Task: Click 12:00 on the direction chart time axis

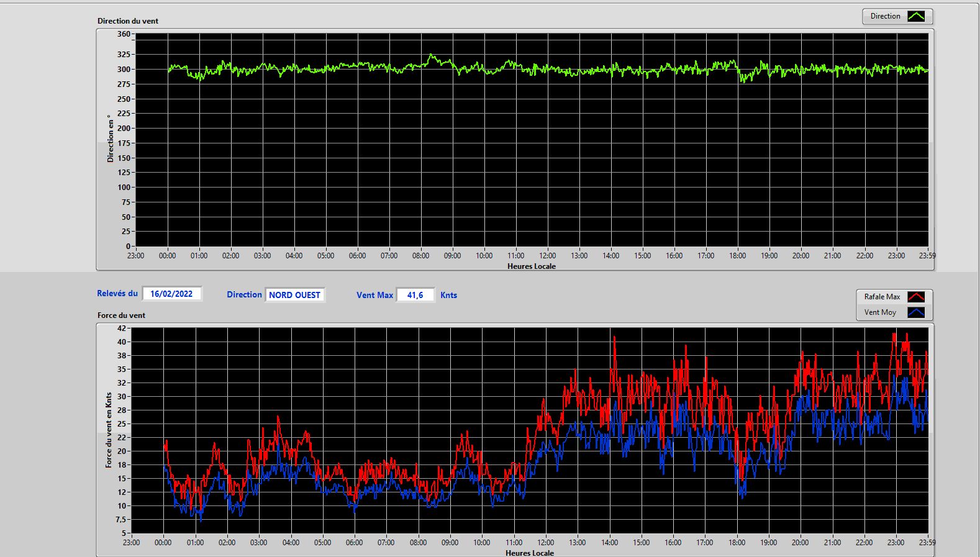Action: (547, 255)
